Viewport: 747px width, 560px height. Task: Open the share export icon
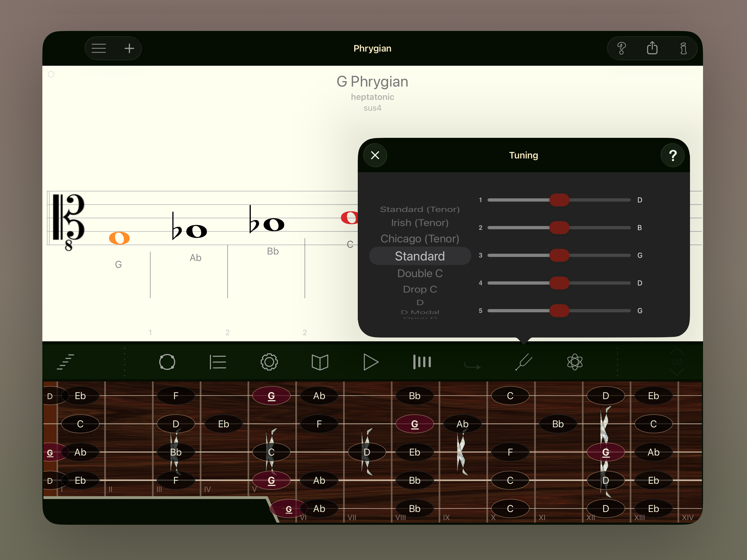click(652, 48)
